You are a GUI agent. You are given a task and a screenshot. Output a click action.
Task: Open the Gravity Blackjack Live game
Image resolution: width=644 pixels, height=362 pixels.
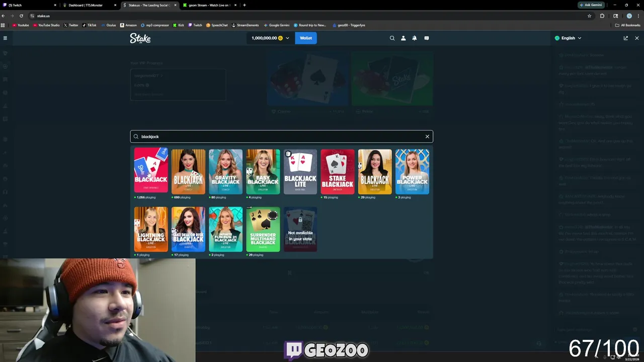(225, 171)
